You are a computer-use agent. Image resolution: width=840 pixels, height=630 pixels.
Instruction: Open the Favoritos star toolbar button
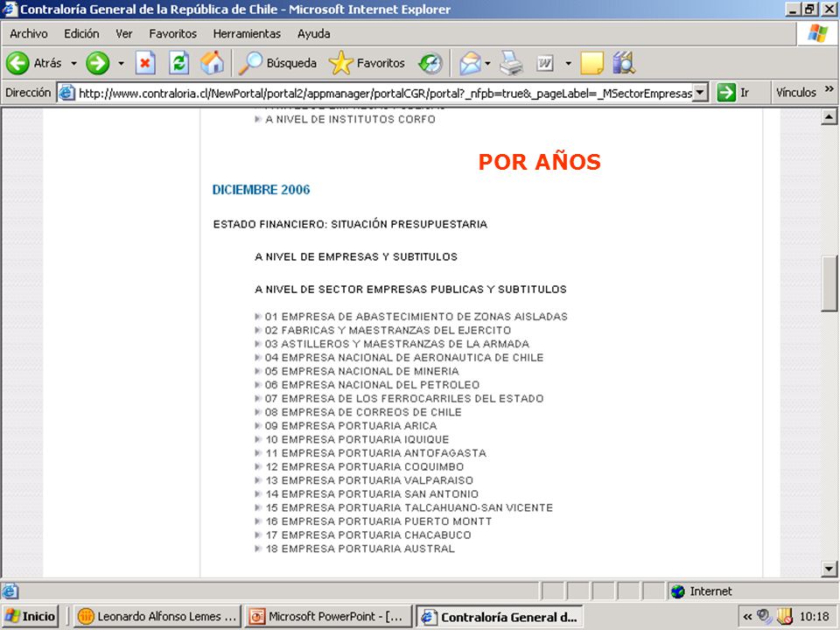pyautogui.click(x=367, y=63)
